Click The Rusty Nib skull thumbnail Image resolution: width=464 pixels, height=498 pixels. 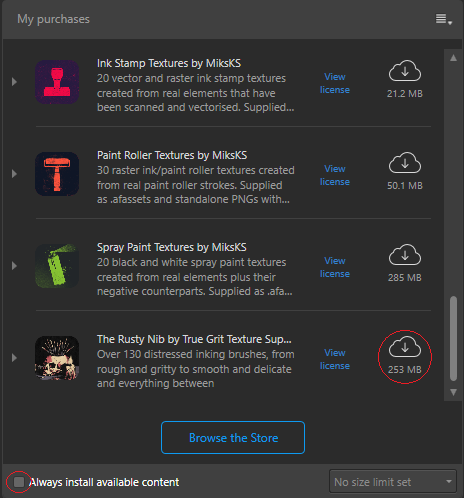57,358
